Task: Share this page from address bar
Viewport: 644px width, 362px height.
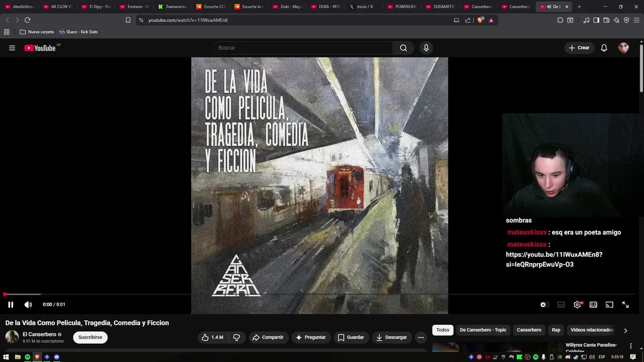Action: [x=468, y=20]
